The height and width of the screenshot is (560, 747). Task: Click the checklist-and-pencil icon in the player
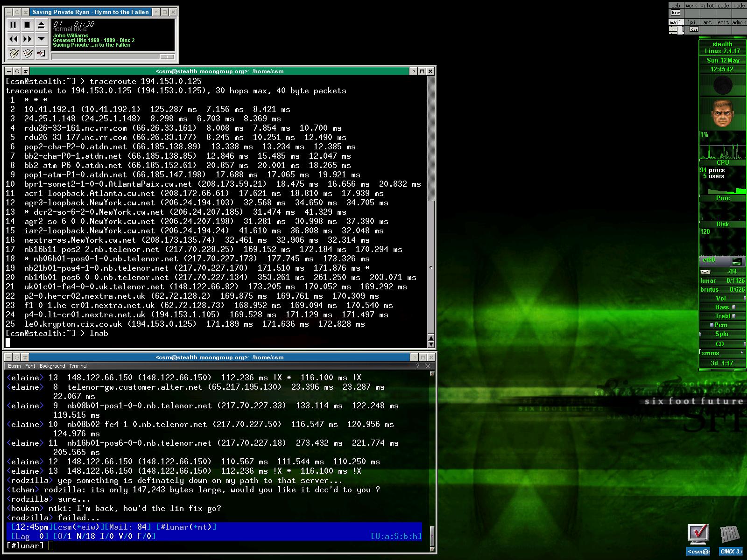[28, 53]
